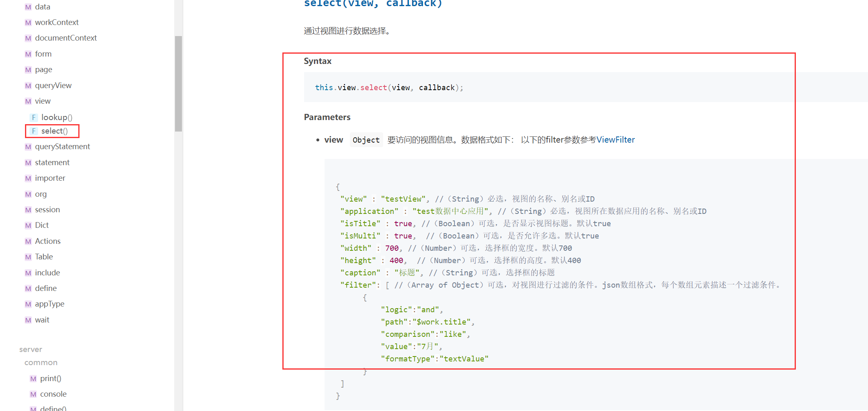
Task: Follow the ViewFilter link
Action: [616, 140]
